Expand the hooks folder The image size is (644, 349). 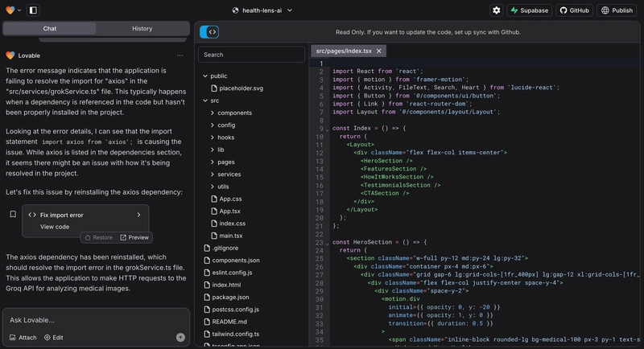coord(223,138)
